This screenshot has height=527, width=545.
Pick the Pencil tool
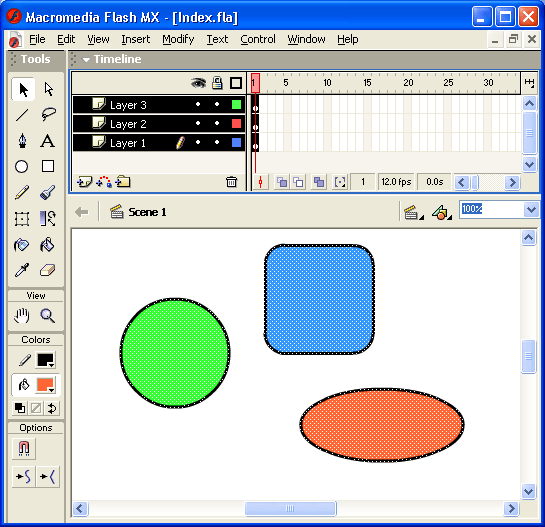[22, 192]
